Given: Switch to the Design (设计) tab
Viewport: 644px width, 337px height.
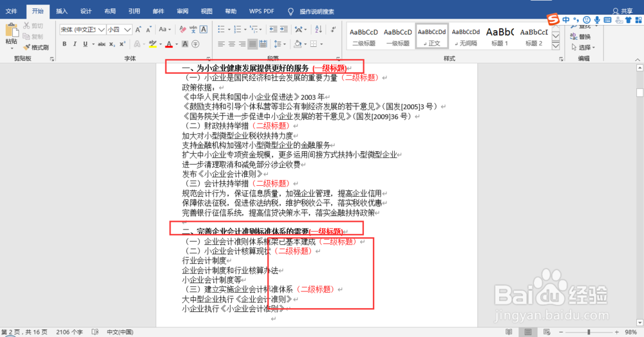Looking at the screenshot, I should coord(86,11).
